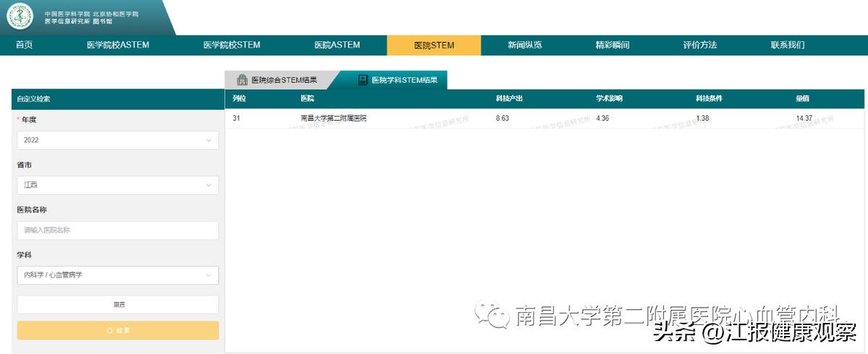Viewport: 868px width, 354px height.
Task: Open 精彩瞬间 in the navigation bar
Action: (613, 45)
